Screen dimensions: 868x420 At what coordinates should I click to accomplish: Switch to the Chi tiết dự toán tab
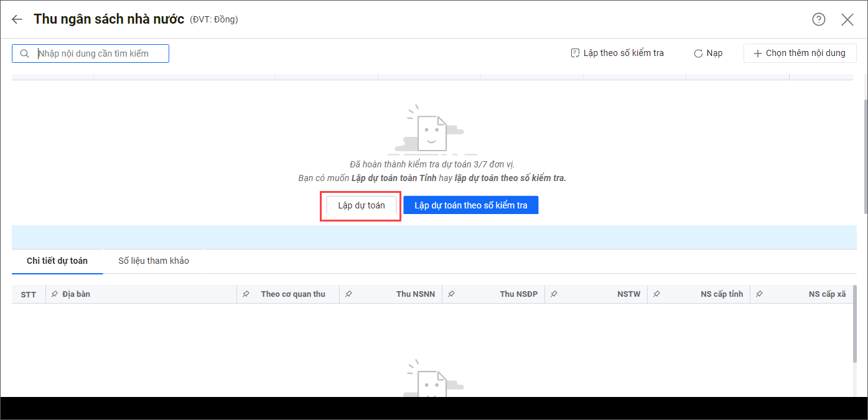(57, 261)
